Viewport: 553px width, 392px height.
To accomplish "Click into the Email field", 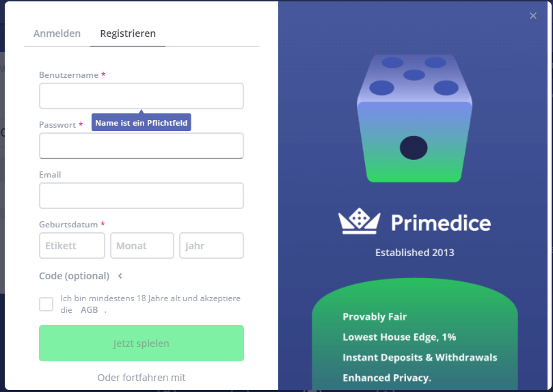I will 141,195.
